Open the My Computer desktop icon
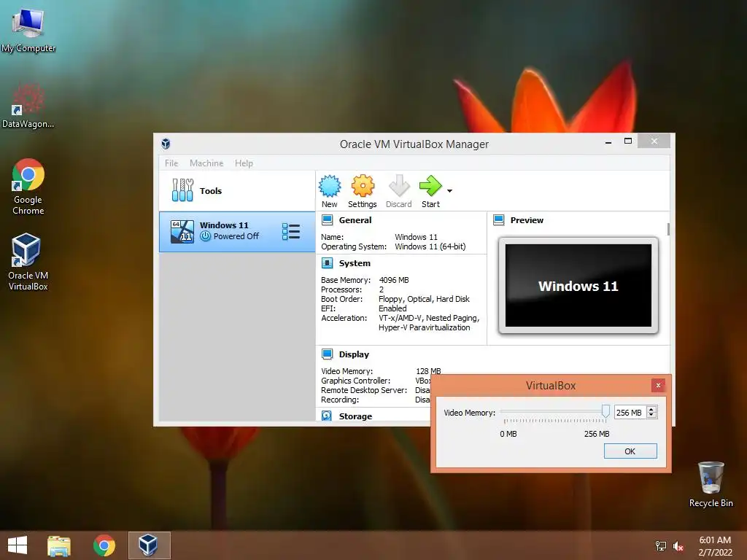This screenshot has height=560, width=747. 28,30
